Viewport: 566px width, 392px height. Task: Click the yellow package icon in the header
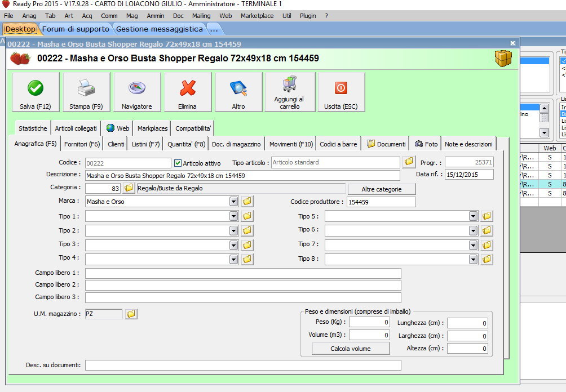[503, 58]
